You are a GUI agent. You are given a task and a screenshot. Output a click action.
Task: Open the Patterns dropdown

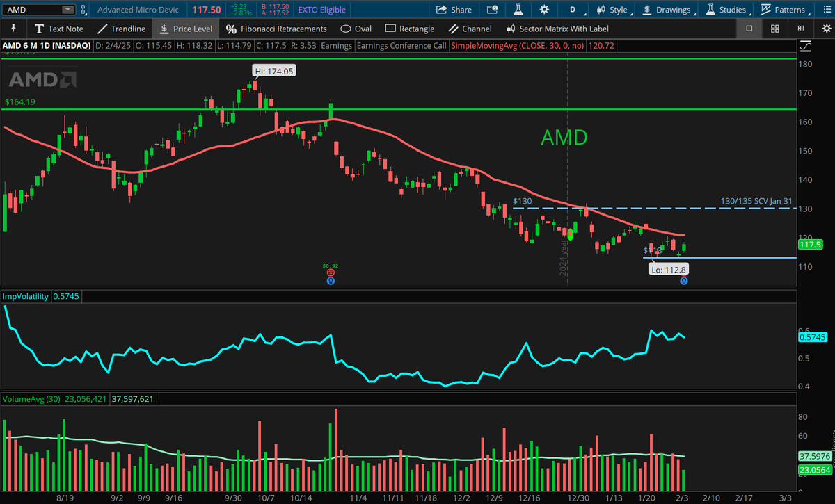click(785, 10)
